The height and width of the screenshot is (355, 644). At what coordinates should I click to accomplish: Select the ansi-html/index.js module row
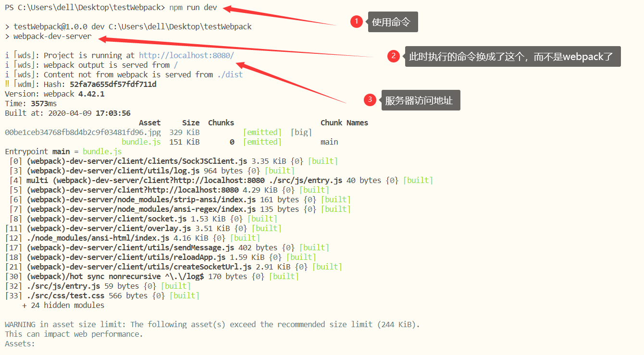click(x=132, y=238)
